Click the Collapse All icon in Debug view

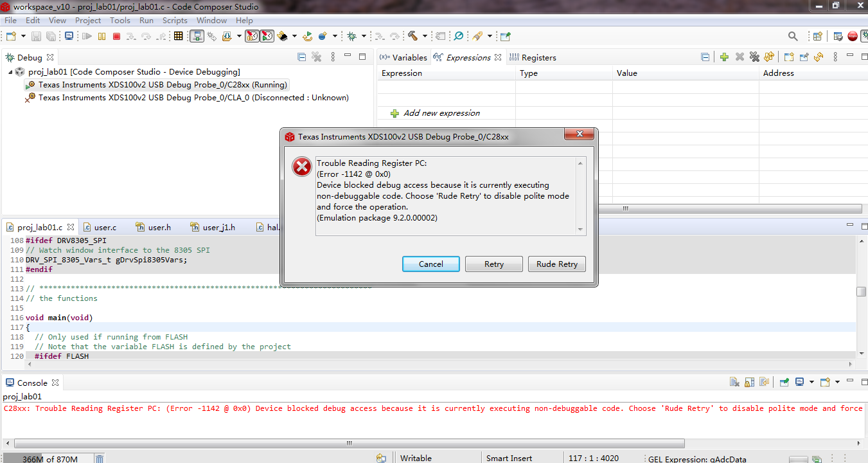[x=301, y=57]
